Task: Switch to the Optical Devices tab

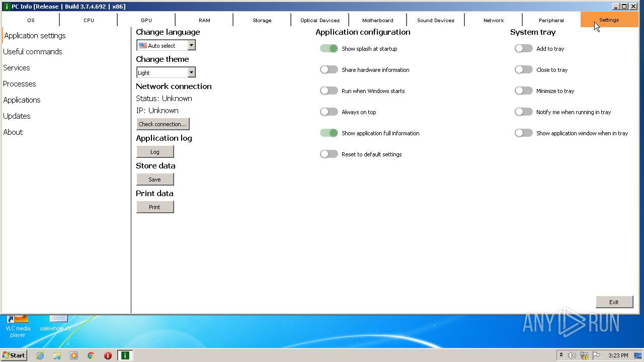Action: coord(320,20)
